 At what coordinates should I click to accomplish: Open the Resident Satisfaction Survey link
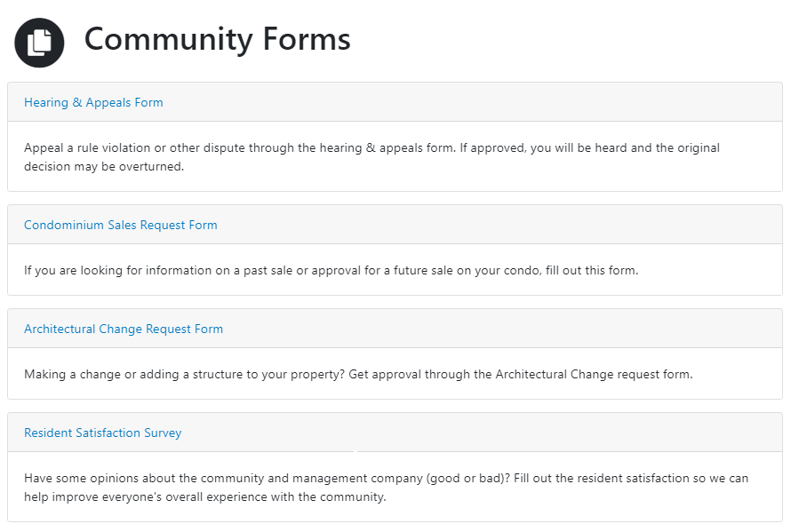pos(103,433)
